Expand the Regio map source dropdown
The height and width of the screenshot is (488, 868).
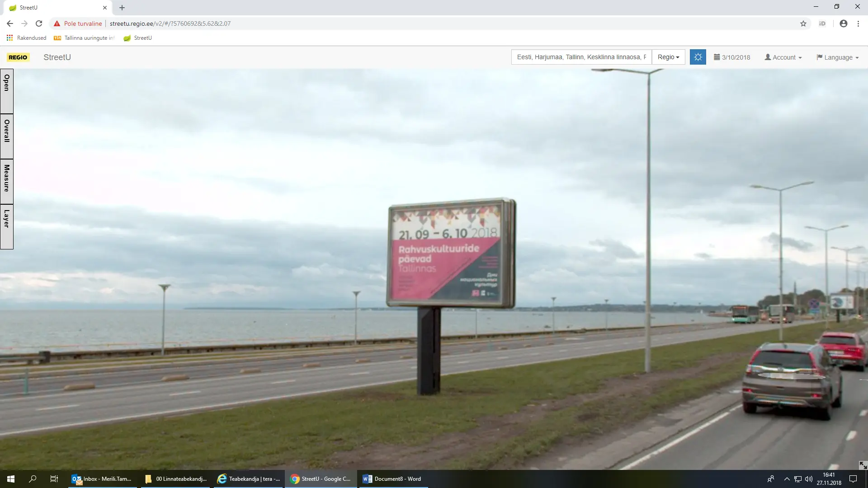click(668, 57)
